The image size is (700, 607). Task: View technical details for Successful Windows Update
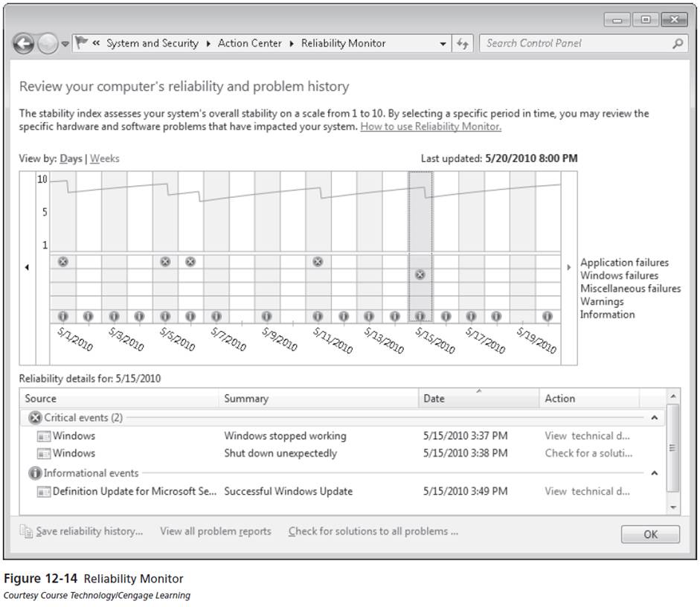587,492
